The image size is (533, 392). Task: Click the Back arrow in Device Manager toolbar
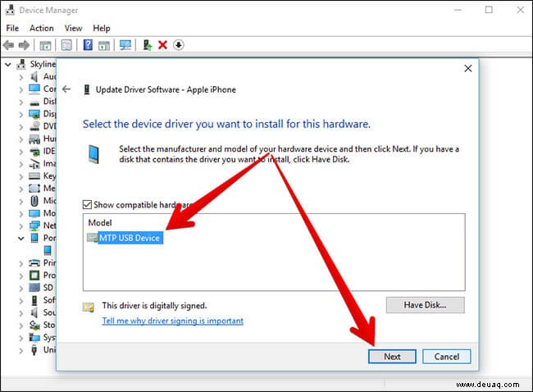(x=8, y=45)
